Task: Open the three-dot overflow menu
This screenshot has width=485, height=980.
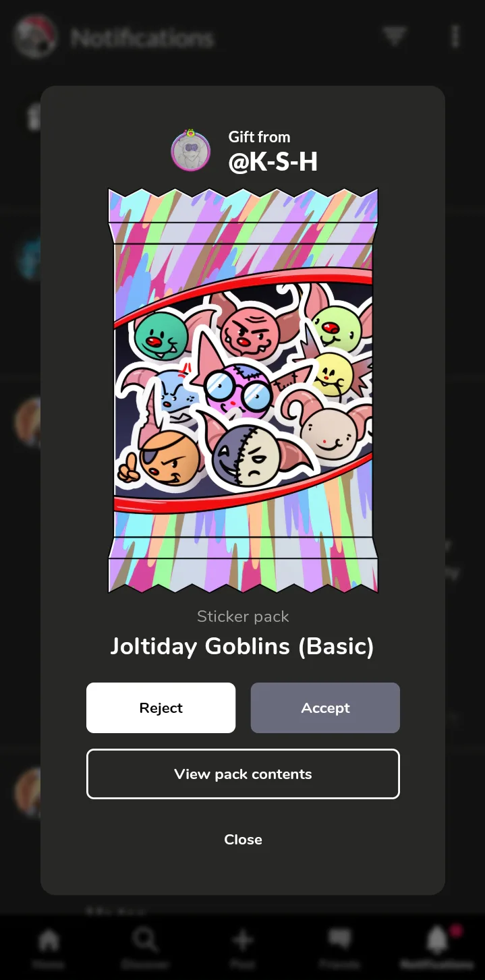Action: click(455, 36)
